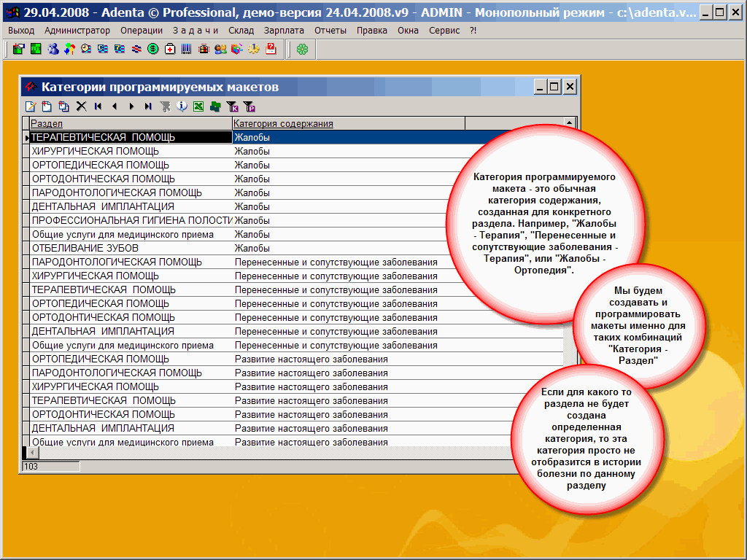Open the Отчеты menu
The height and width of the screenshot is (560, 747).
(x=330, y=31)
